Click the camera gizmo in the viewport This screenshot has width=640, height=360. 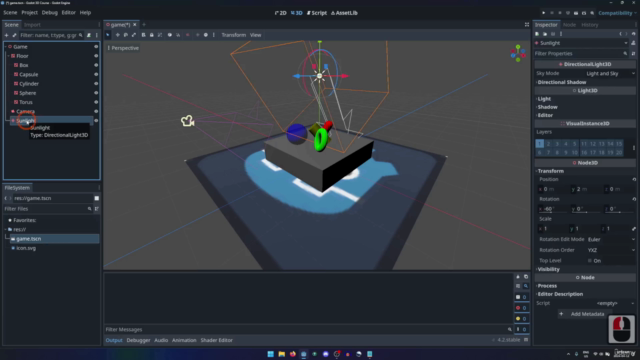(x=187, y=121)
